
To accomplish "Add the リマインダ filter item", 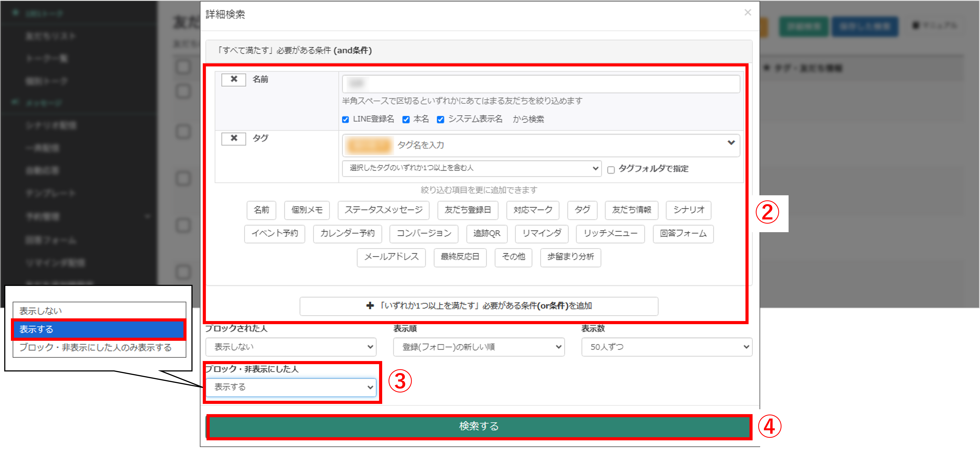I will (542, 233).
